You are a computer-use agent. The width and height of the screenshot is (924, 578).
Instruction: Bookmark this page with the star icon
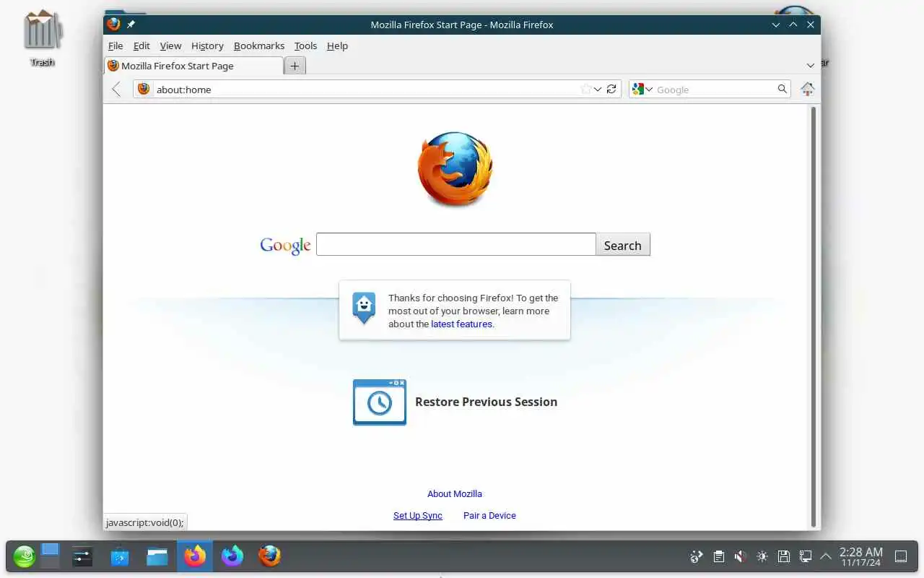[586, 89]
